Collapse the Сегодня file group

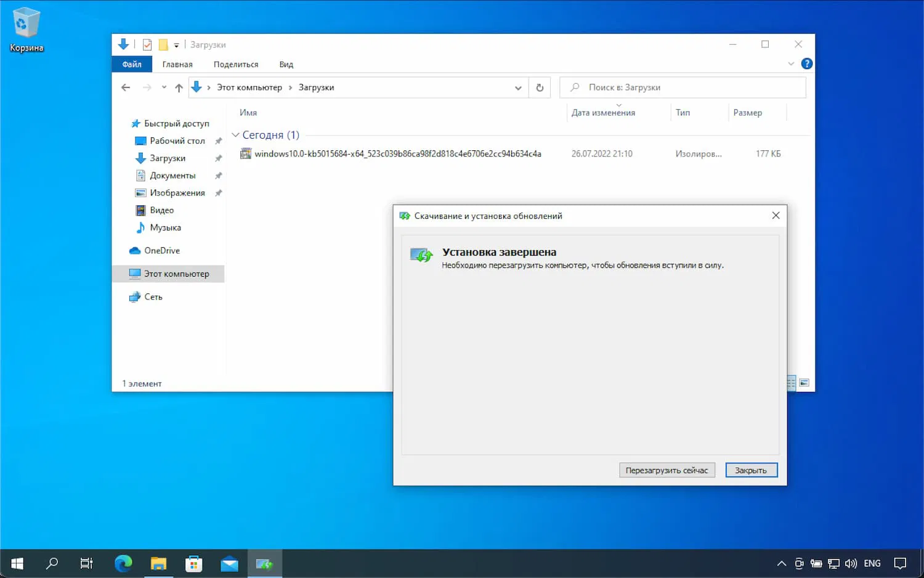(235, 135)
